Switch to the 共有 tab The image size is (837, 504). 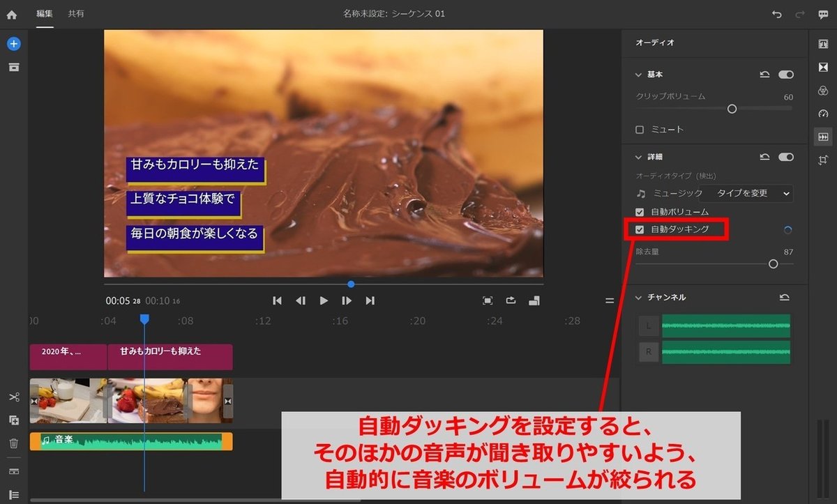click(x=77, y=14)
